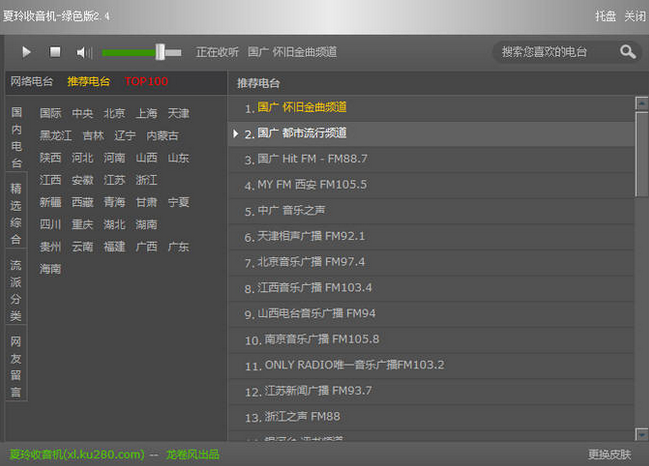Click 更换皮肤 to change skin
Screen dimensions: 649x466
[x=609, y=454]
